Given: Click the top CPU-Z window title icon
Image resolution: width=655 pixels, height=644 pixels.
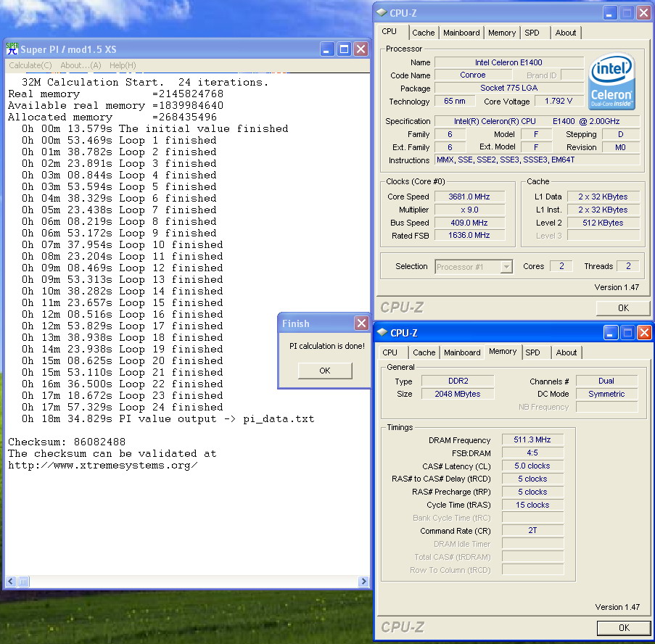Looking at the screenshot, I should (x=382, y=13).
